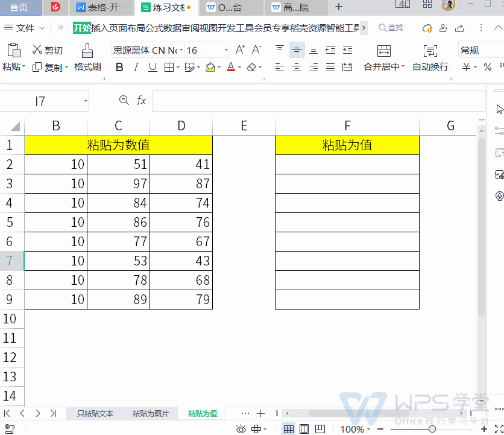Select the 开始 ribbon tab
Image resolution: width=504 pixels, height=435 pixels.
coord(82,28)
